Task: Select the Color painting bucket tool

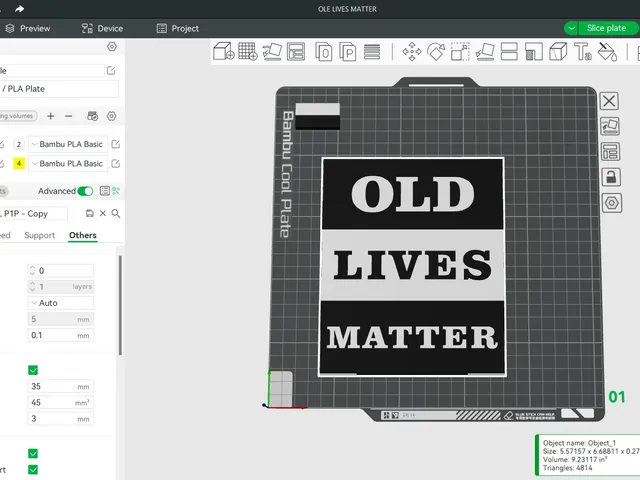Action: click(x=607, y=52)
